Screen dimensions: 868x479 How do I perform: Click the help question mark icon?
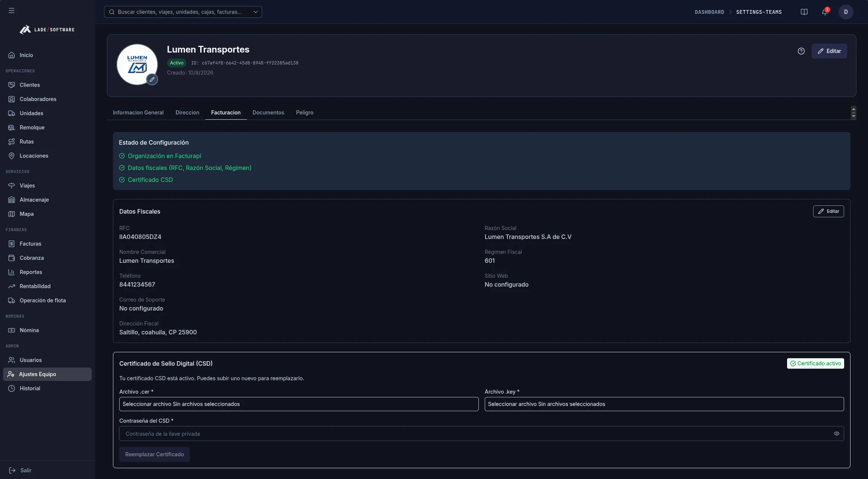(801, 51)
